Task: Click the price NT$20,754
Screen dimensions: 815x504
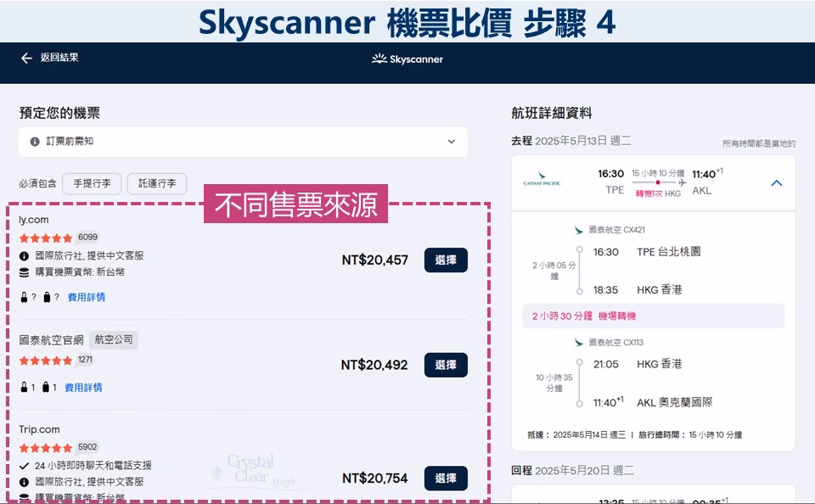Action: [x=374, y=478]
